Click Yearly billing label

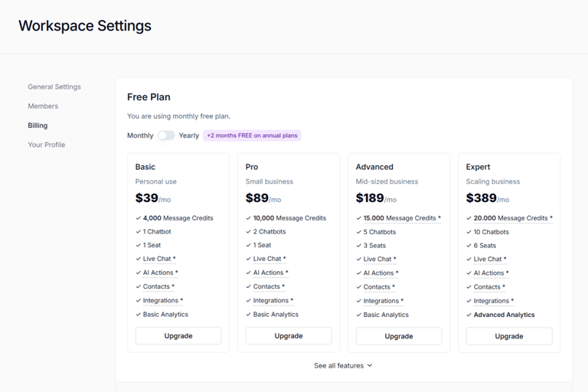click(189, 136)
